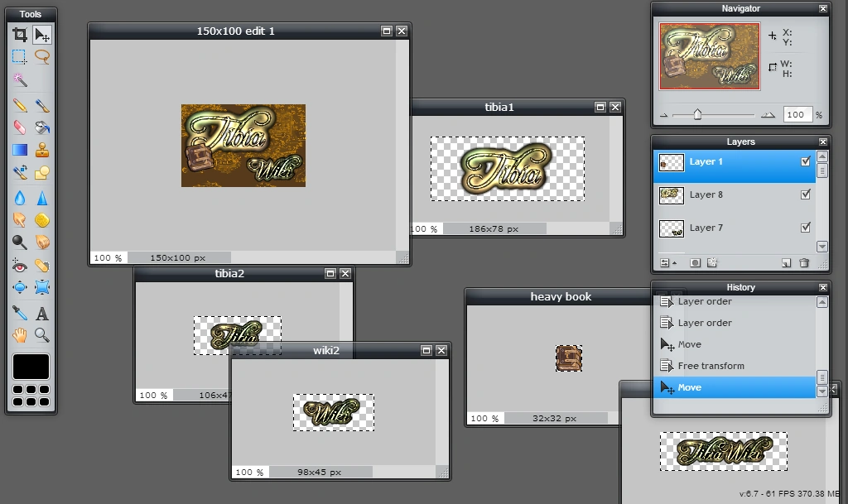Screen dimensions: 848x504
Task: Activate the Clone Stamp tool
Action: [42, 150]
